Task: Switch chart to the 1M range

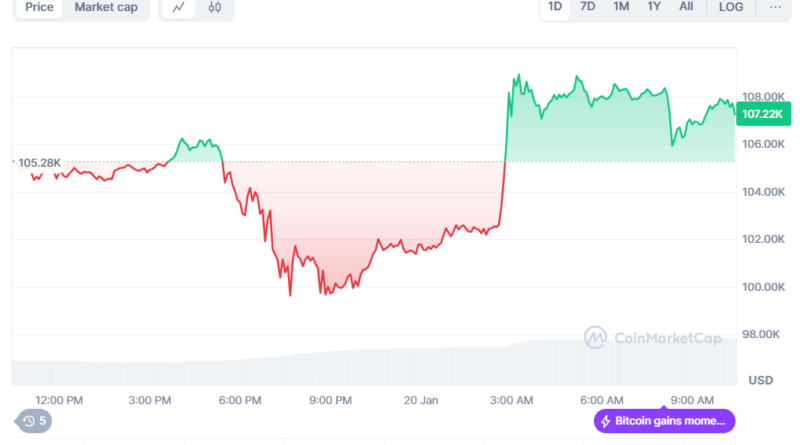Action: click(x=621, y=7)
